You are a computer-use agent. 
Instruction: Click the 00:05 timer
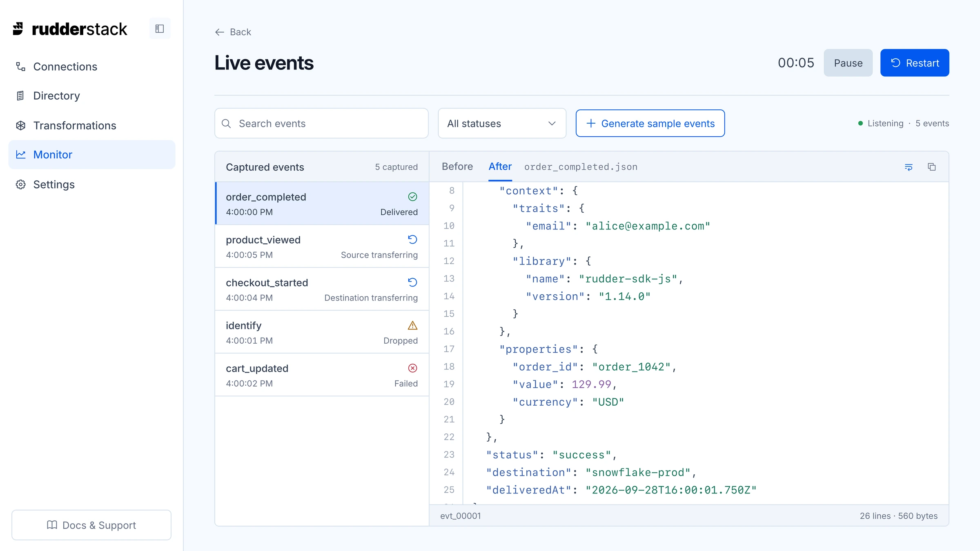796,63
